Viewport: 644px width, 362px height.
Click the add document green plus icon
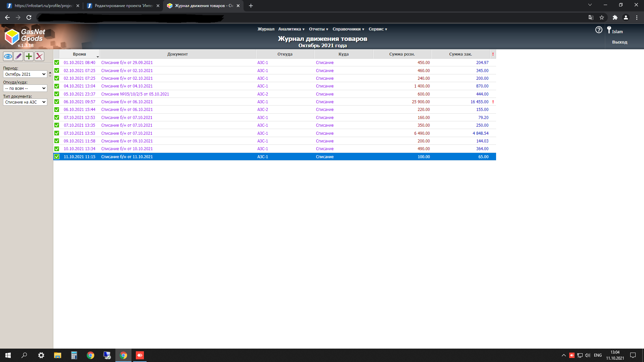[x=29, y=56]
